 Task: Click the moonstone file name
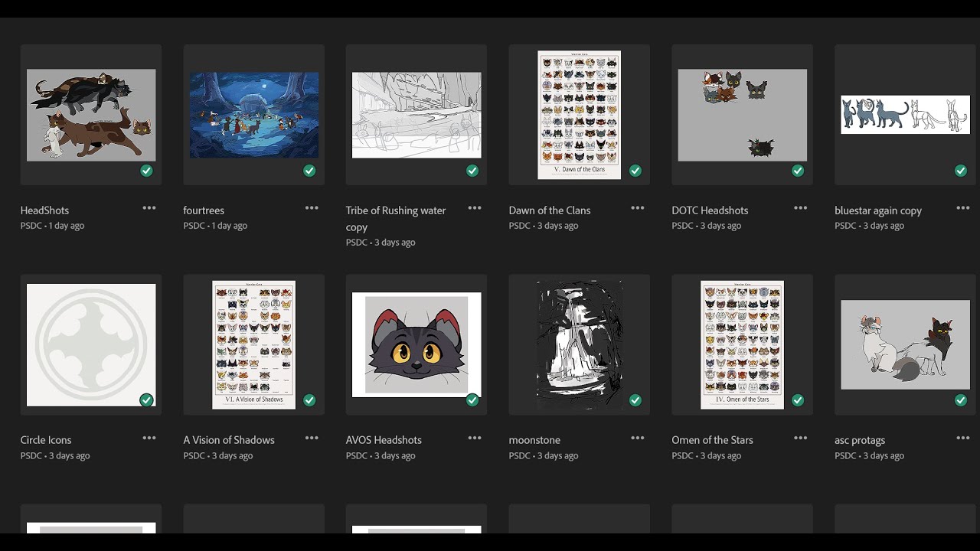click(534, 440)
